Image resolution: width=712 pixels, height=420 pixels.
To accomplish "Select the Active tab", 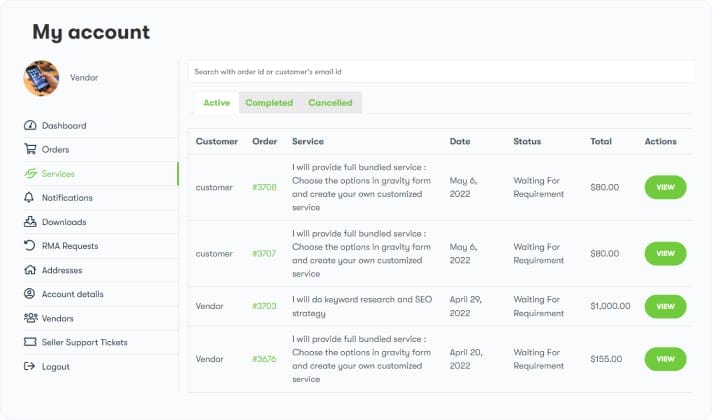I will [217, 103].
